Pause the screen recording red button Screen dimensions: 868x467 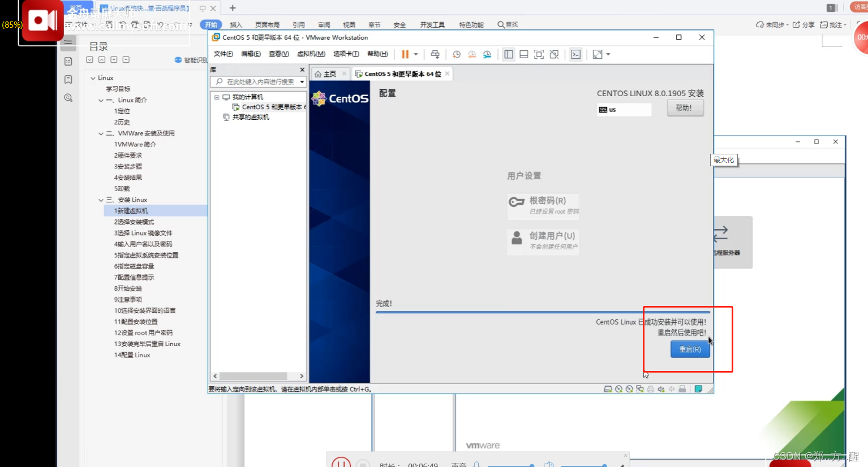341,464
